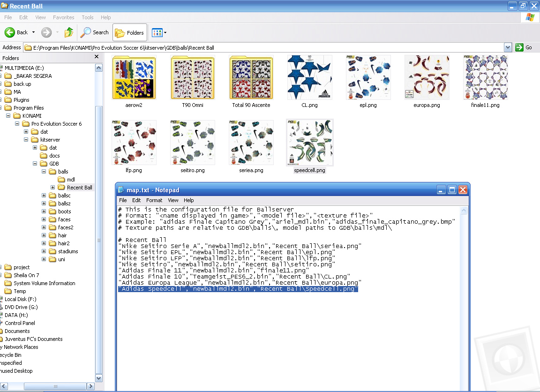Collapse the GDB tree node
The image size is (540, 392).
click(35, 164)
